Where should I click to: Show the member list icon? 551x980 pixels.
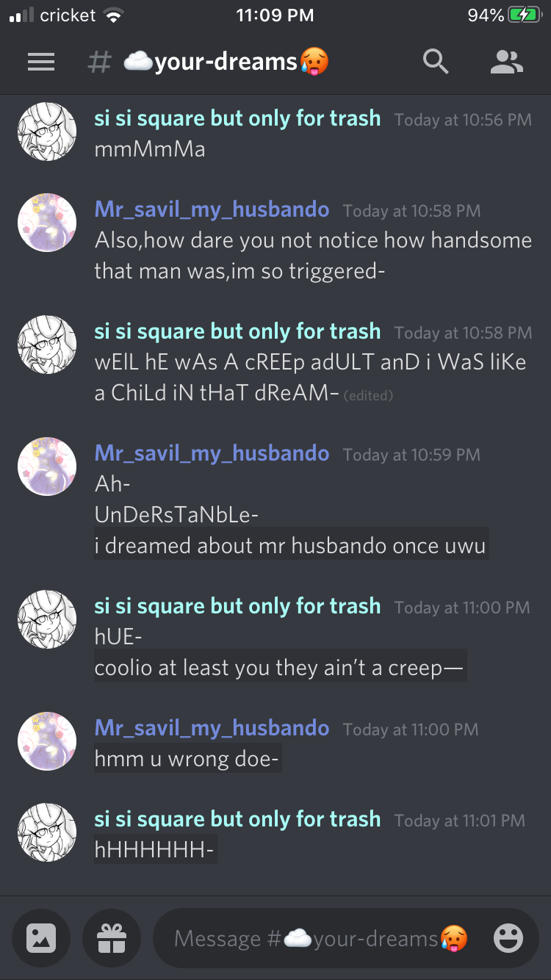point(506,62)
